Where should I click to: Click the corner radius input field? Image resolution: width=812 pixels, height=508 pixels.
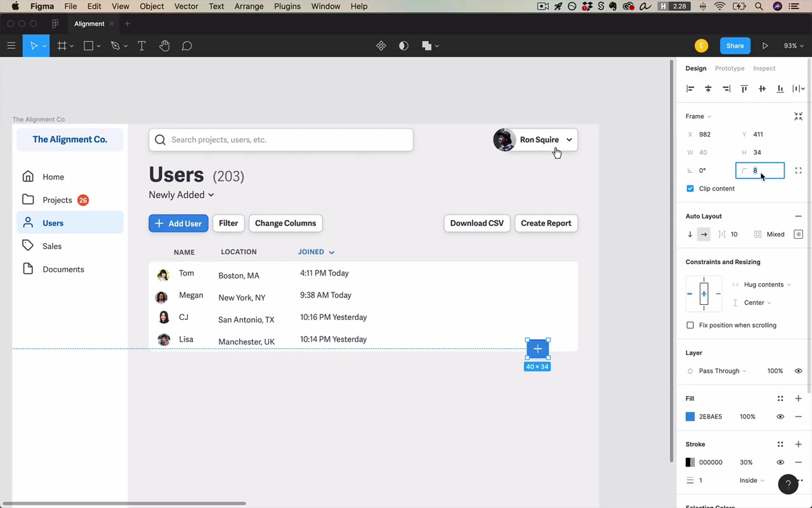coord(760,170)
